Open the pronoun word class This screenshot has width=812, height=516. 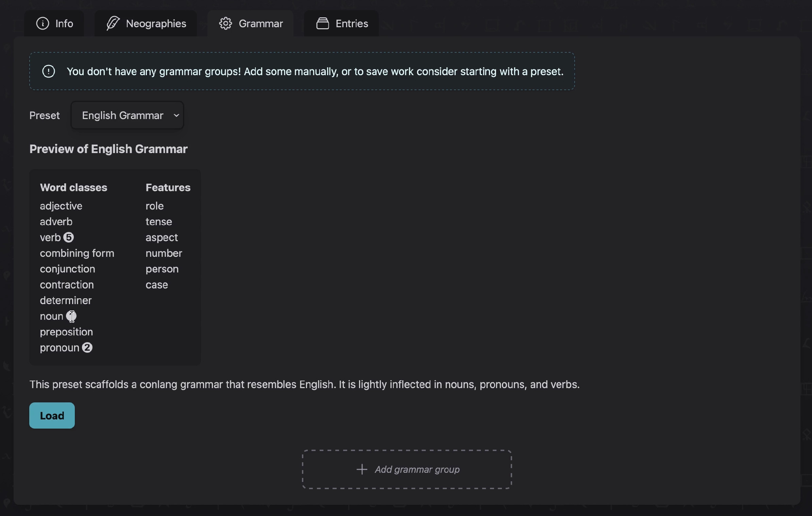coord(60,348)
